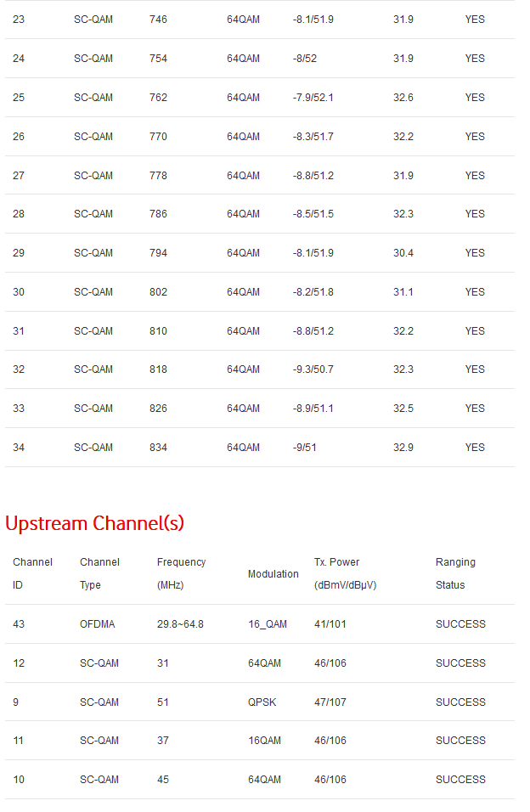Image resolution: width=530 pixels, height=812 pixels.
Task: Select the 16_QAM modulation value
Action: (268, 624)
